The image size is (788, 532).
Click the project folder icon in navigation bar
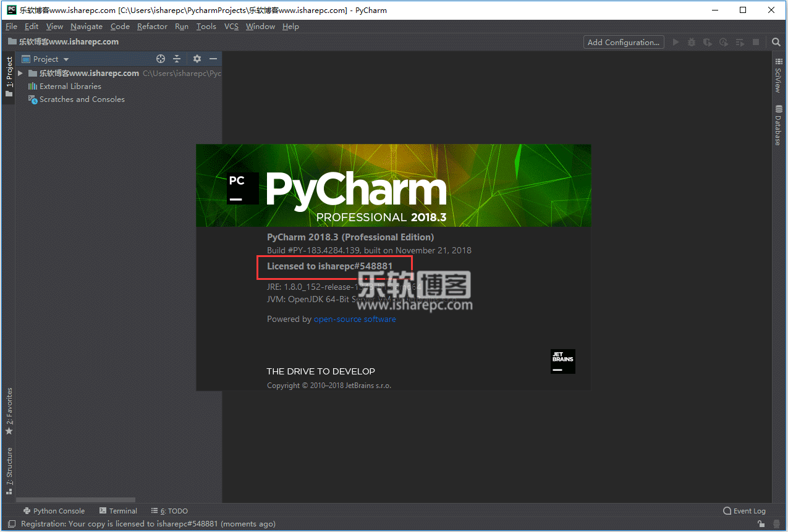pyautogui.click(x=12, y=42)
